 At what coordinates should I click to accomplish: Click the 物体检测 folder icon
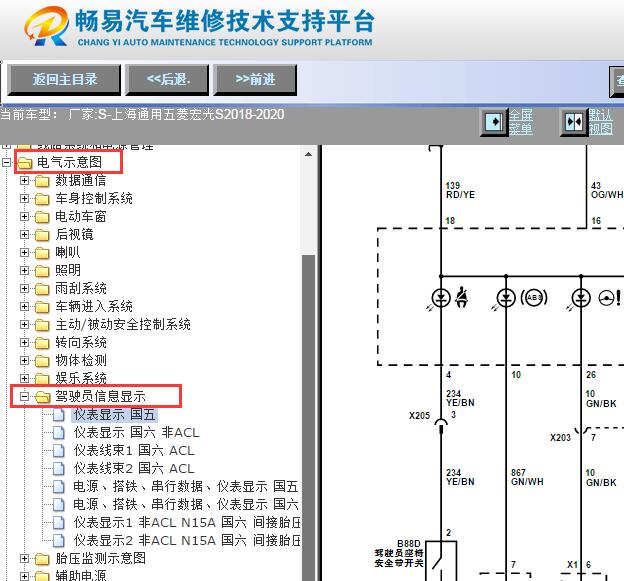pyautogui.click(x=42, y=361)
